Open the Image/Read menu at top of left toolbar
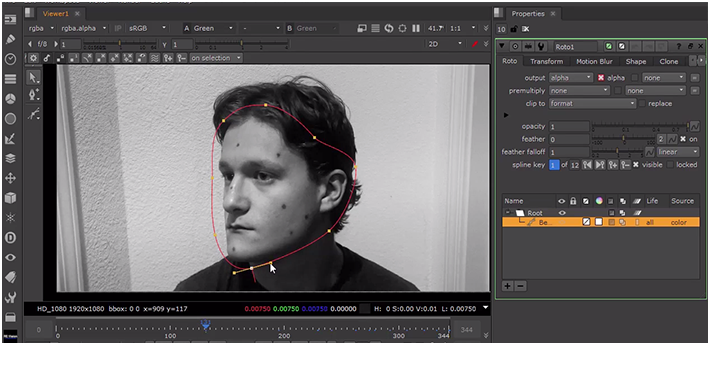The height and width of the screenshot is (366, 710). pyautogui.click(x=10, y=19)
